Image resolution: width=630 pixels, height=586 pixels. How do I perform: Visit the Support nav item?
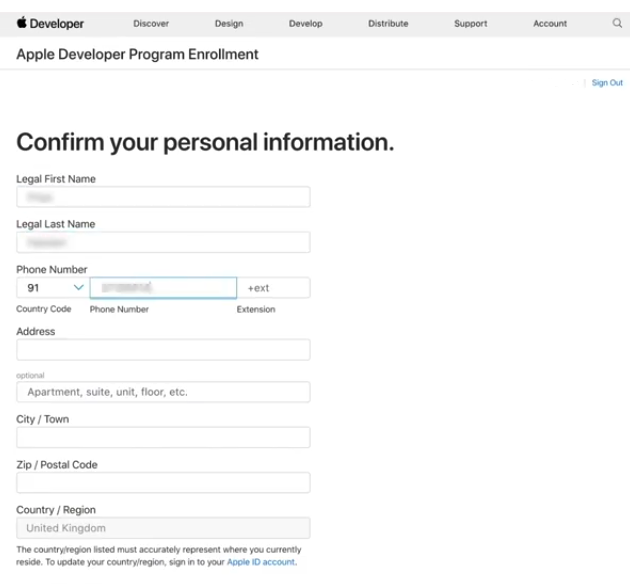pos(470,24)
